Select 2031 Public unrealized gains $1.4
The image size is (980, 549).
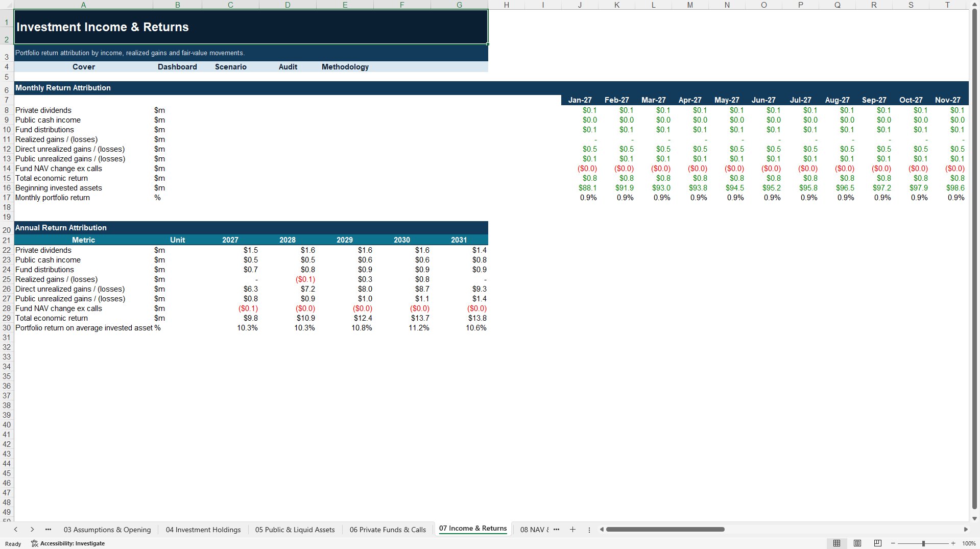click(459, 299)
